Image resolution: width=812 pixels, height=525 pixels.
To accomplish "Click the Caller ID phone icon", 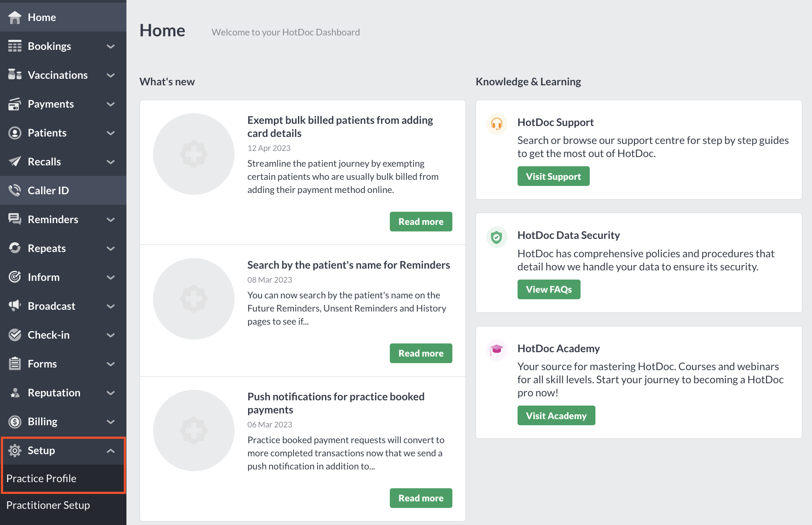I will tap(15, 190).
